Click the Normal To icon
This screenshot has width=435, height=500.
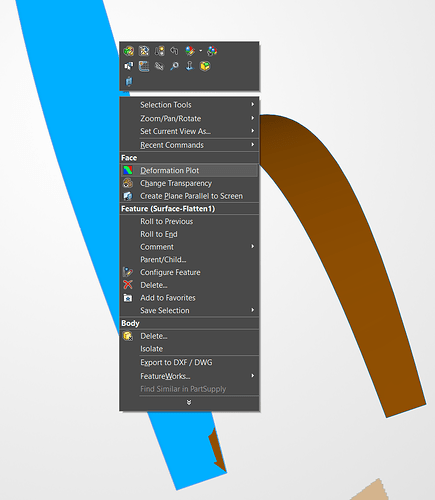(190, 66)
